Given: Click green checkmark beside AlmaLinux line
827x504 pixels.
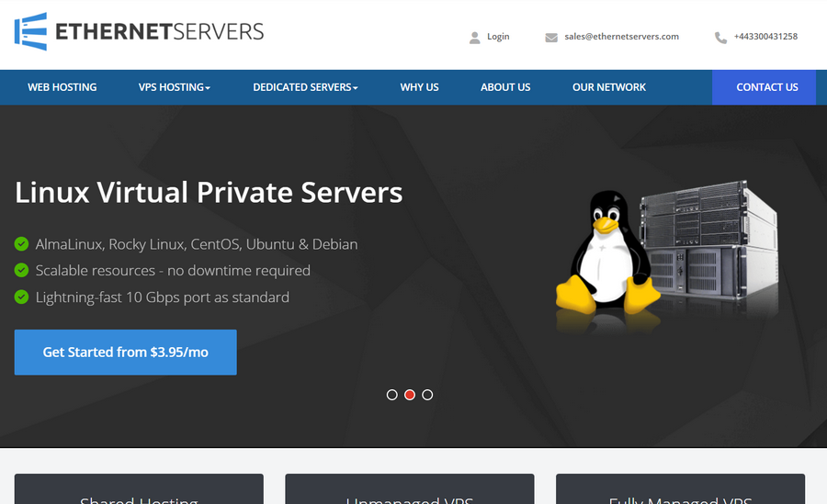Looking at the screenshot, I should [21, 244].
